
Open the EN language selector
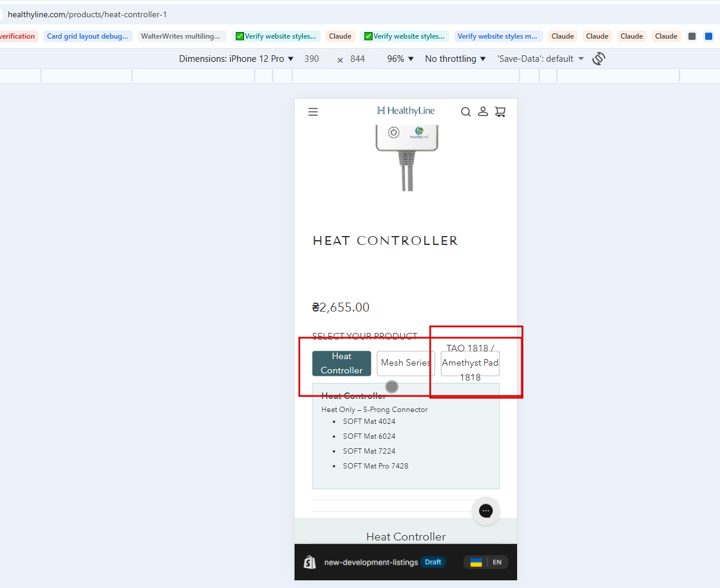coord(497,562)
